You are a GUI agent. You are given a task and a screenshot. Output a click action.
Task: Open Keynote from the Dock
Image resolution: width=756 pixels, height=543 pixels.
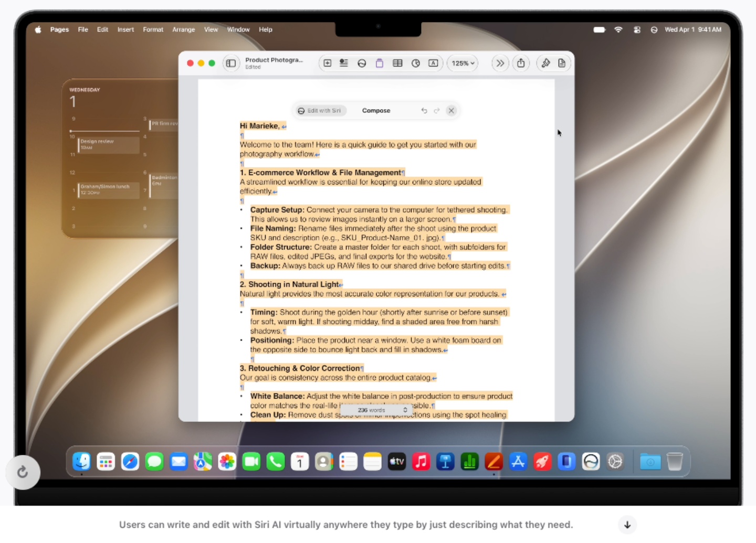coord(445,462)
